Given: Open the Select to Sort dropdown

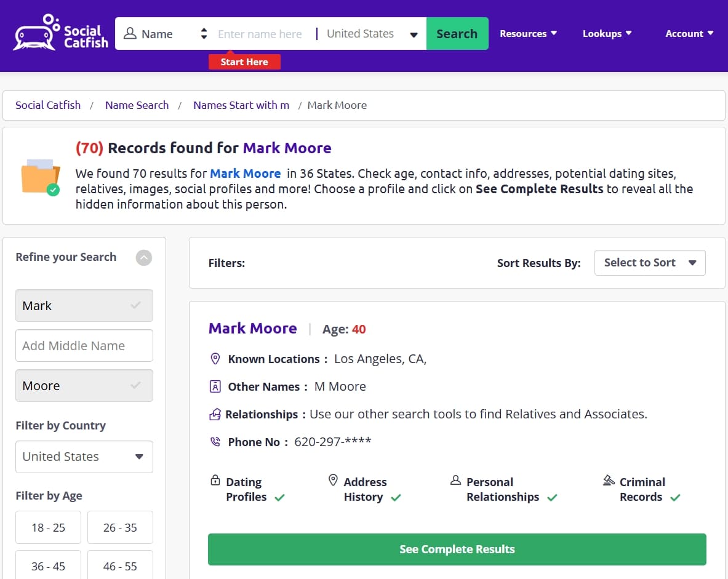Looking at the screenshot, I should [650, 263].
